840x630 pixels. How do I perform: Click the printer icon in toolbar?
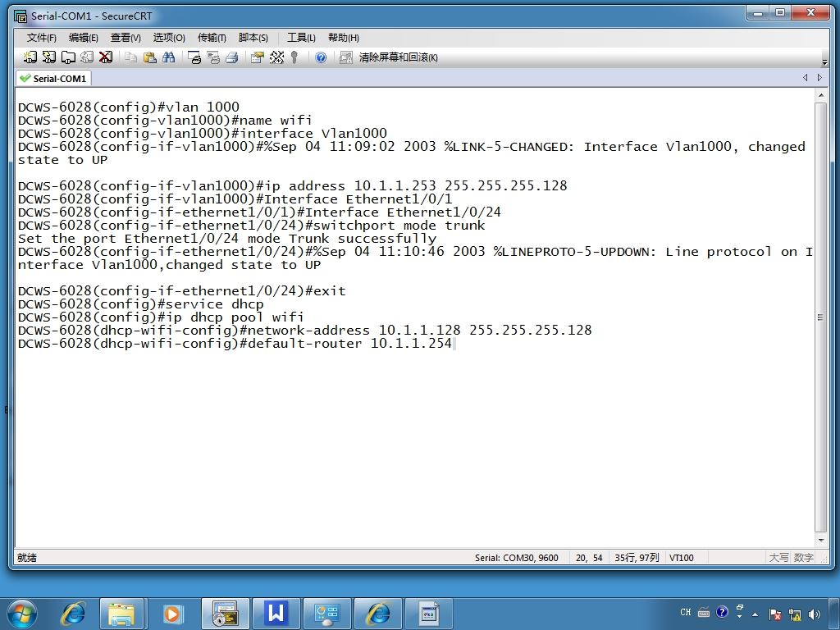point(232,57)
